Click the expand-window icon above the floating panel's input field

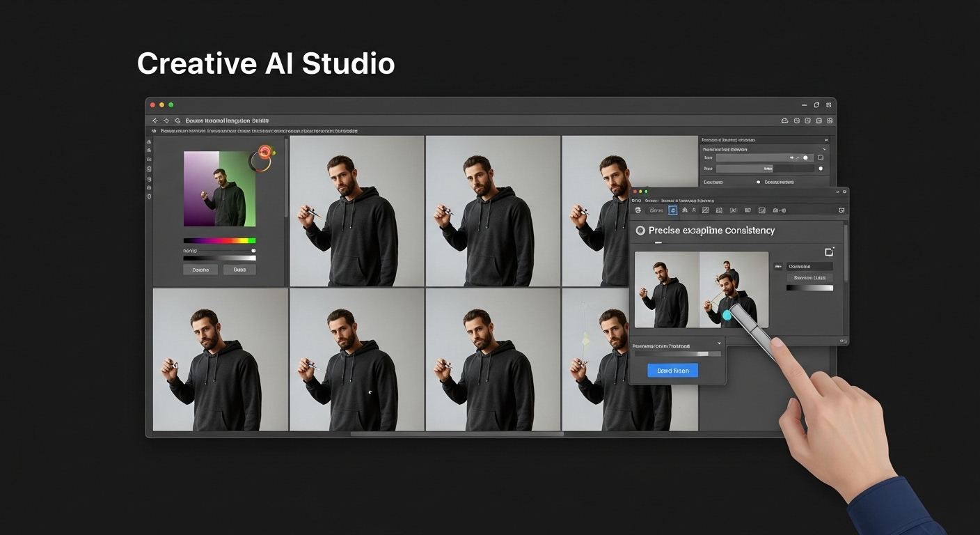click(828, 252)
